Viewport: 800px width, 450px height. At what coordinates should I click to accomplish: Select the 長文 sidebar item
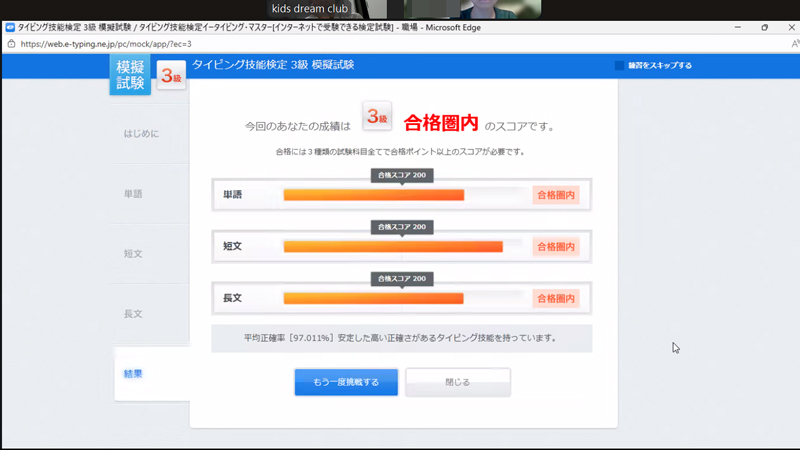[x=133, y=314]
